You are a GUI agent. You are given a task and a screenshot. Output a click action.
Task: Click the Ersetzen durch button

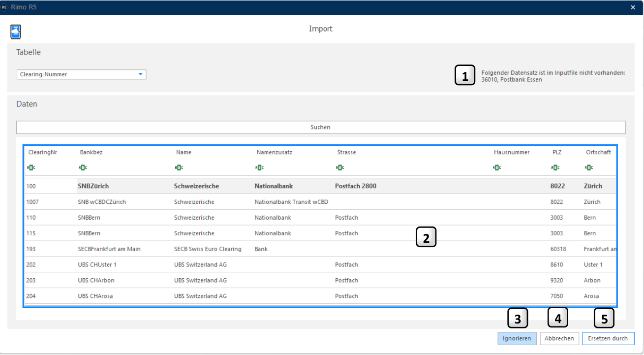pos(608,338)
